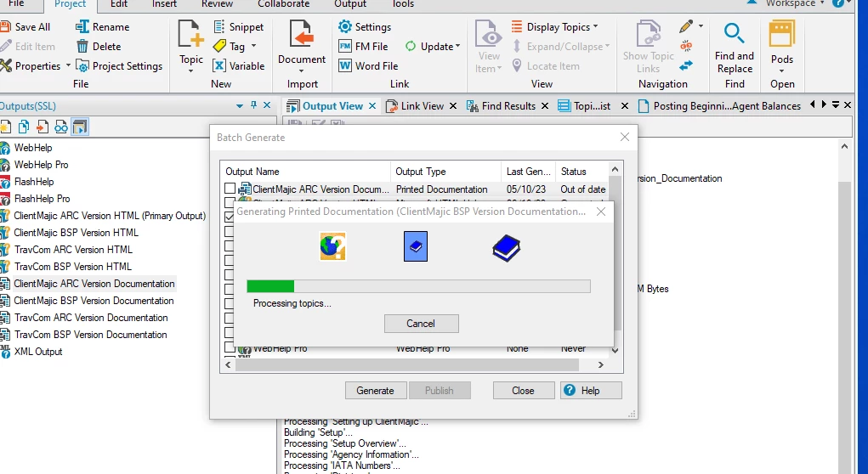The image size is (868, 474).
Task: Click the new Topic icon
Action: (190, 33)
